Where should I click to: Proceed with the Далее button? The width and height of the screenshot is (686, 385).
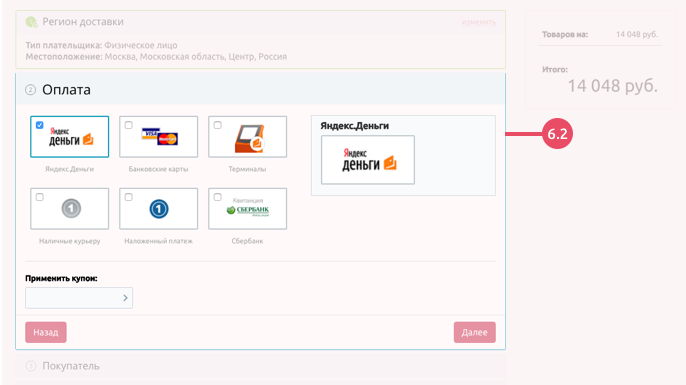coord(475,332)
